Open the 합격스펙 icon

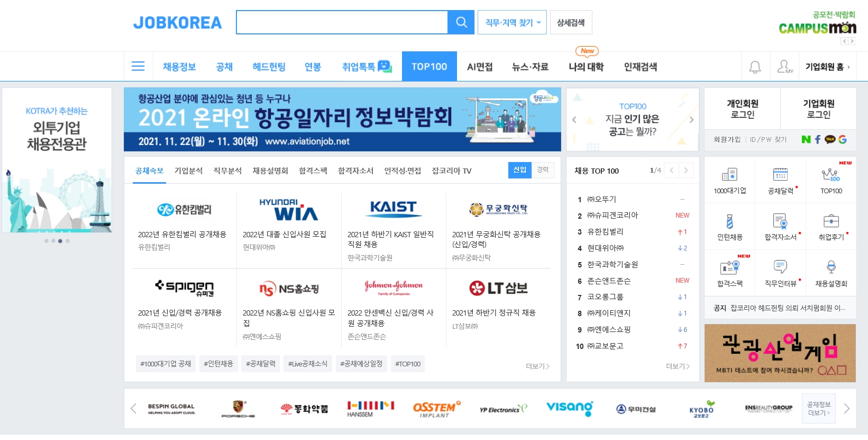point(730,267)
